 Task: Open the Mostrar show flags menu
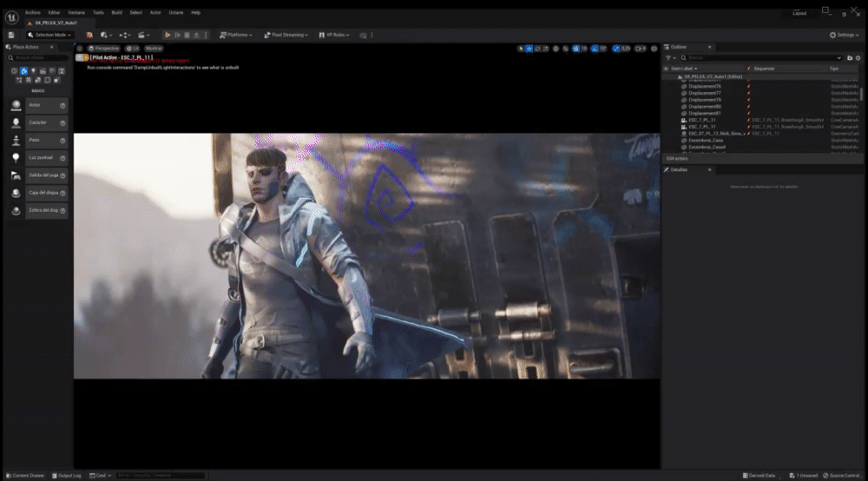[154, 48]
